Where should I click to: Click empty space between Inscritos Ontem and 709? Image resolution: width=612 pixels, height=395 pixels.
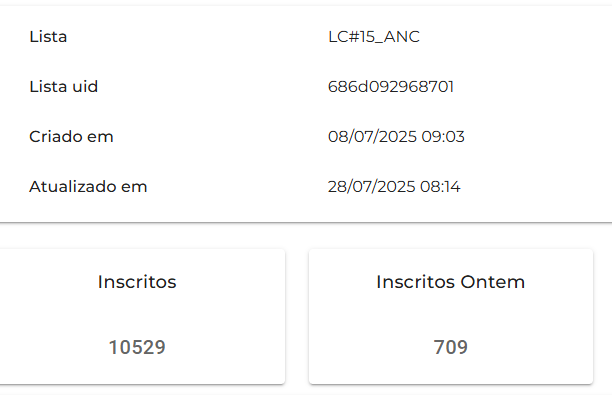(x=450, y=314)
